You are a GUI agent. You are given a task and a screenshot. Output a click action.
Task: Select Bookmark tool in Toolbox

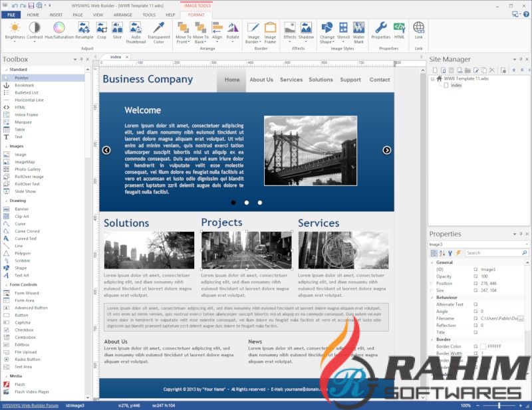[x=24, y=86]
